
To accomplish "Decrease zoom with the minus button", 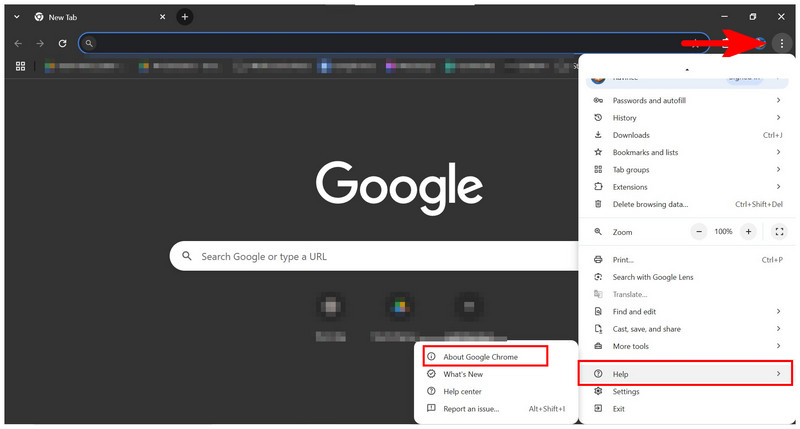I will coord(699,231).
